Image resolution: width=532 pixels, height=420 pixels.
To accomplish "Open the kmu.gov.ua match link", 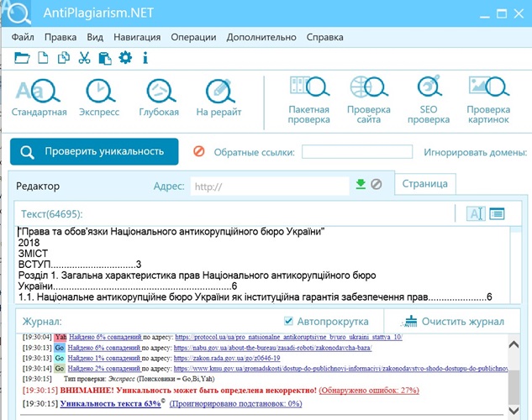I will click(340, 369).
